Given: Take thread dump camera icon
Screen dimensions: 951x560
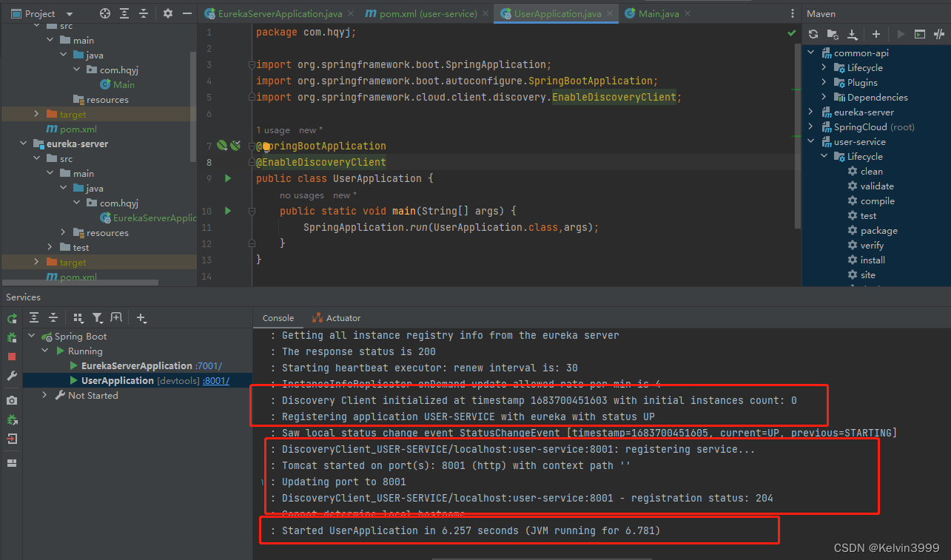Looking at the screenshot, I should pos(12,400).
